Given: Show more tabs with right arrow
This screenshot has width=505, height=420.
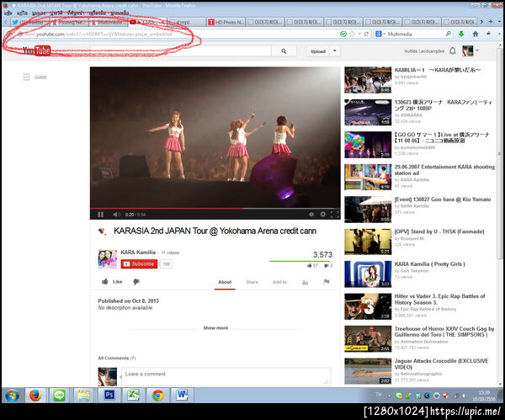Looking at the screenshot, I should pos(481,22).
